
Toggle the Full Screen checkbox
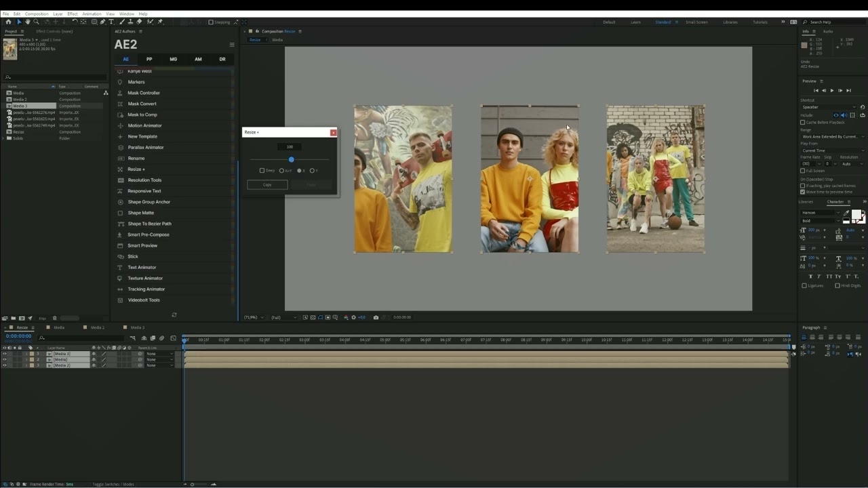pos(803,171)
